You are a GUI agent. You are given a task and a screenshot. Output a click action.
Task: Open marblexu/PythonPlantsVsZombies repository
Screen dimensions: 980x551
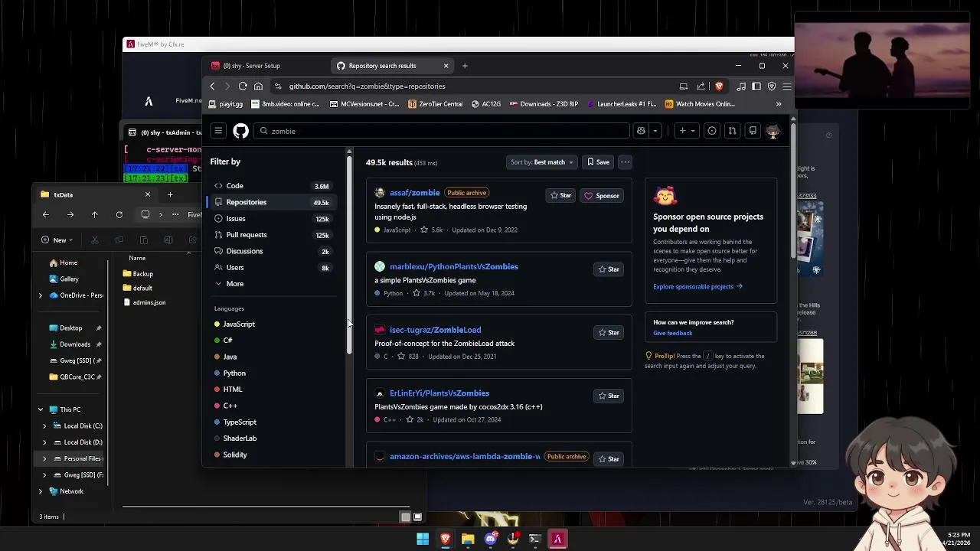coord(454,266)
